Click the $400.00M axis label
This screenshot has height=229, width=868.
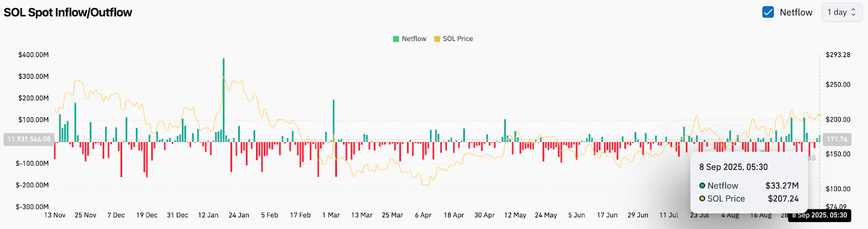34,55
